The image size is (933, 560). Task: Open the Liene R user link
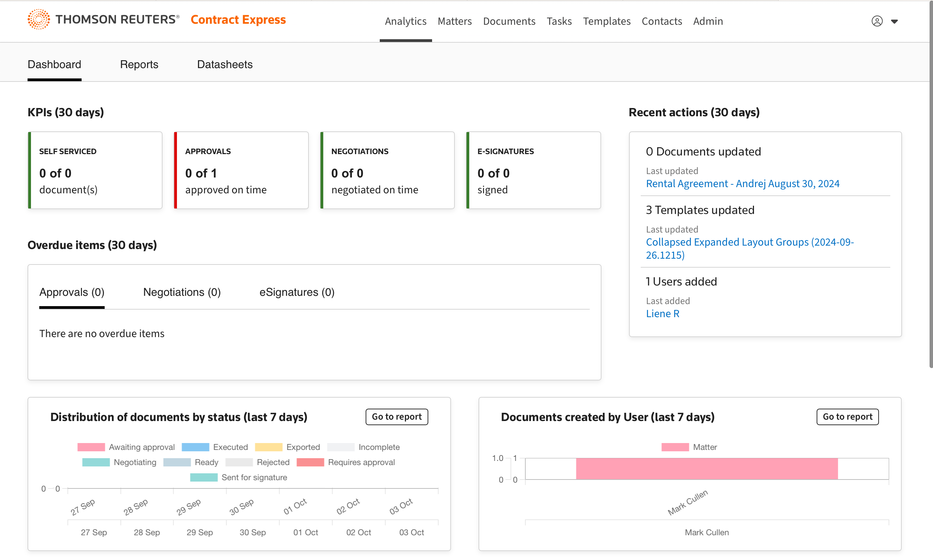(662, 314)
